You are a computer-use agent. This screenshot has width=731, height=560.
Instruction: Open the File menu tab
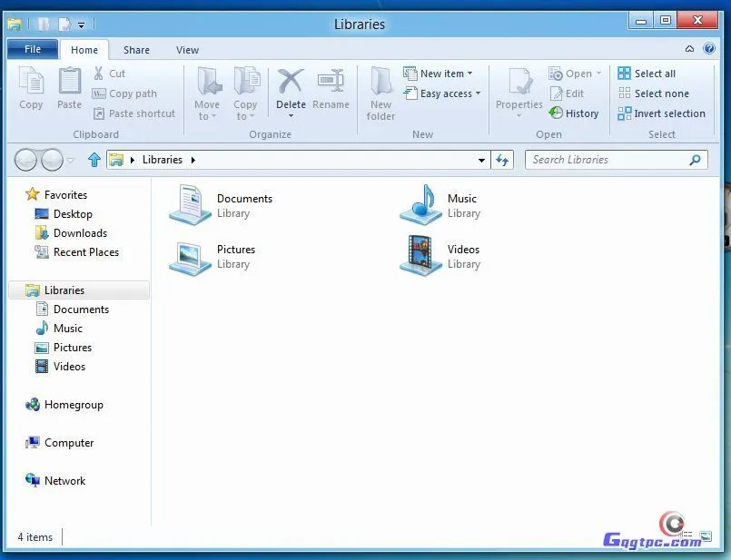tap(33, 49)
